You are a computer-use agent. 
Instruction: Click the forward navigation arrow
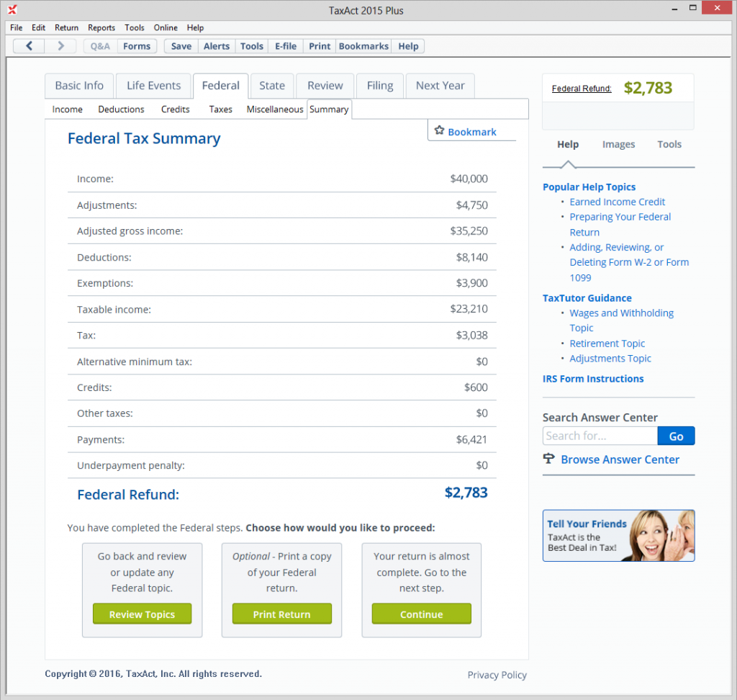click(61, 45)
